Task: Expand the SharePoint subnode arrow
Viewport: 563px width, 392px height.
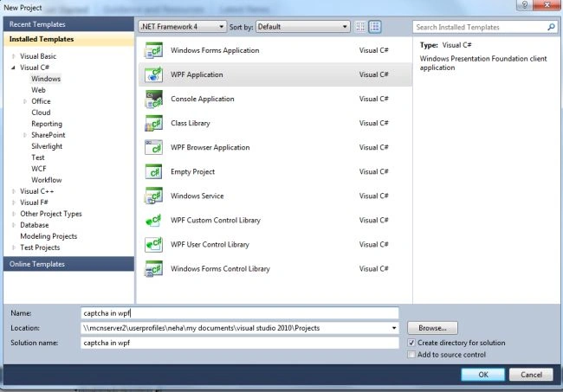Action: [25, 135]
